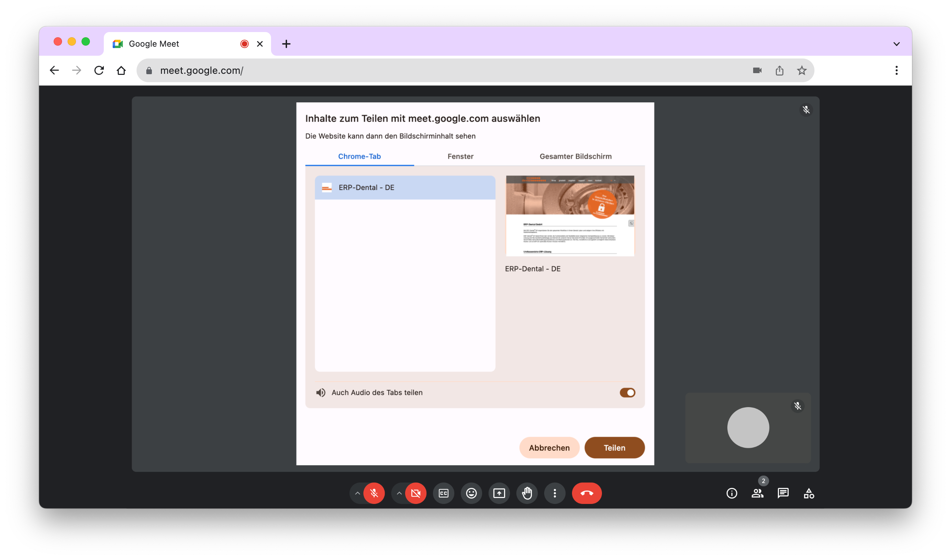Click the browser back arrow

click(54, 70)
